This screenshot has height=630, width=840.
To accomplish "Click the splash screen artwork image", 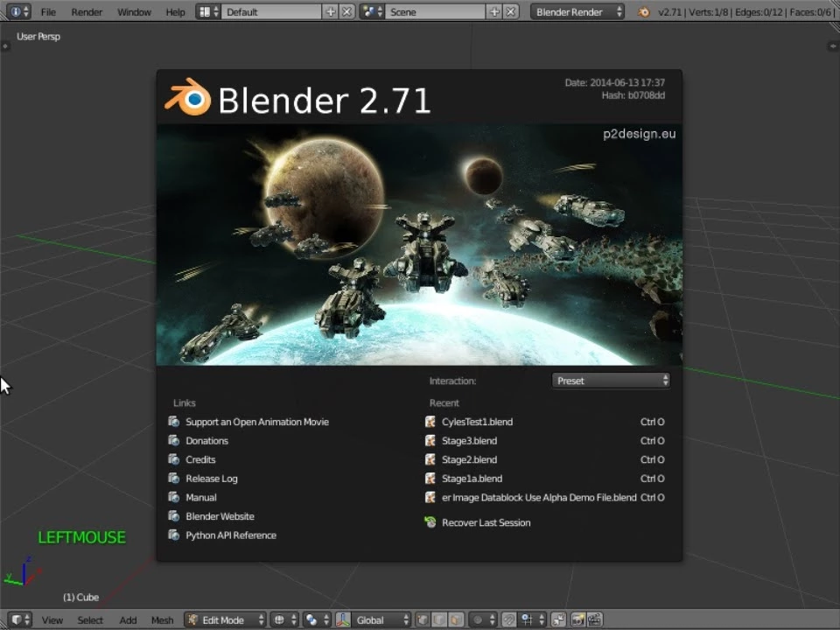I will click(x=419, y=245).
